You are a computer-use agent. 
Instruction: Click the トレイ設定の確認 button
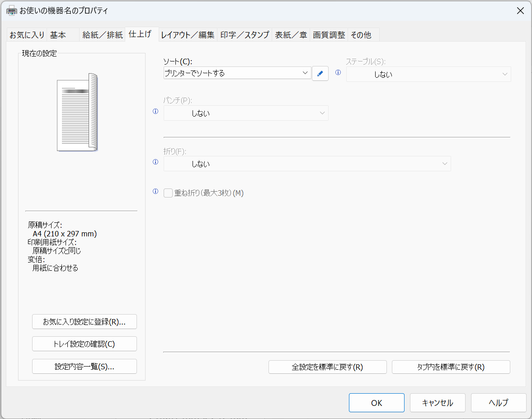coord(84,344)
